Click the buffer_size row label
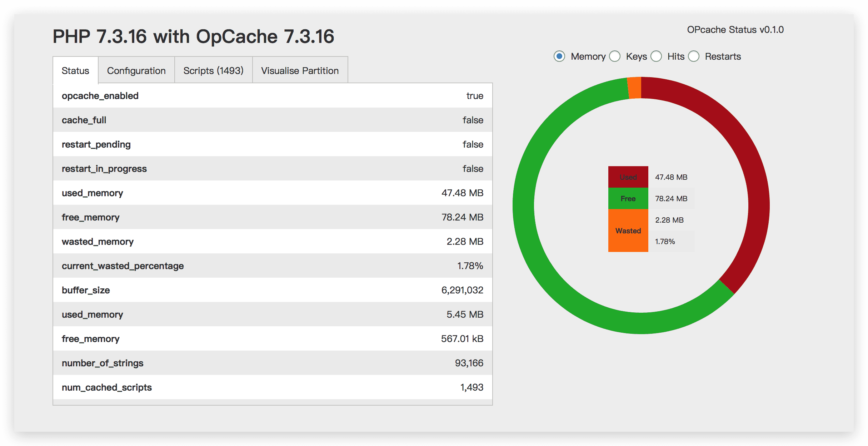Viewport: 868px width, 446px height. tap(86, 290)
